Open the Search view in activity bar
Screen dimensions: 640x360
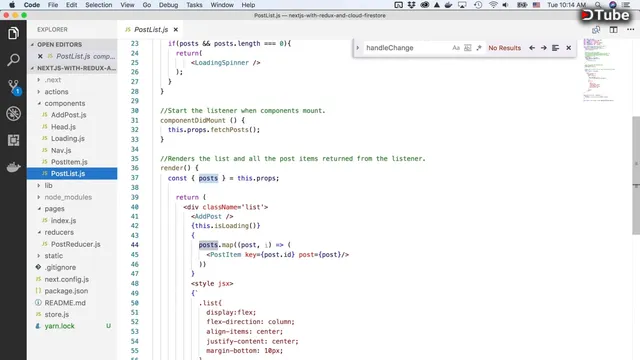(13, 60)
